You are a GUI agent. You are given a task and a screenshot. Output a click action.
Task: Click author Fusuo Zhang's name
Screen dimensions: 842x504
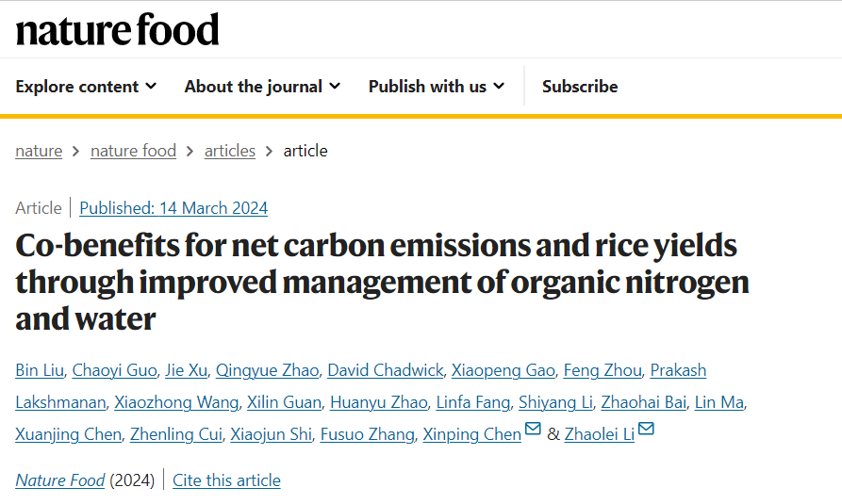click(367, 434)
